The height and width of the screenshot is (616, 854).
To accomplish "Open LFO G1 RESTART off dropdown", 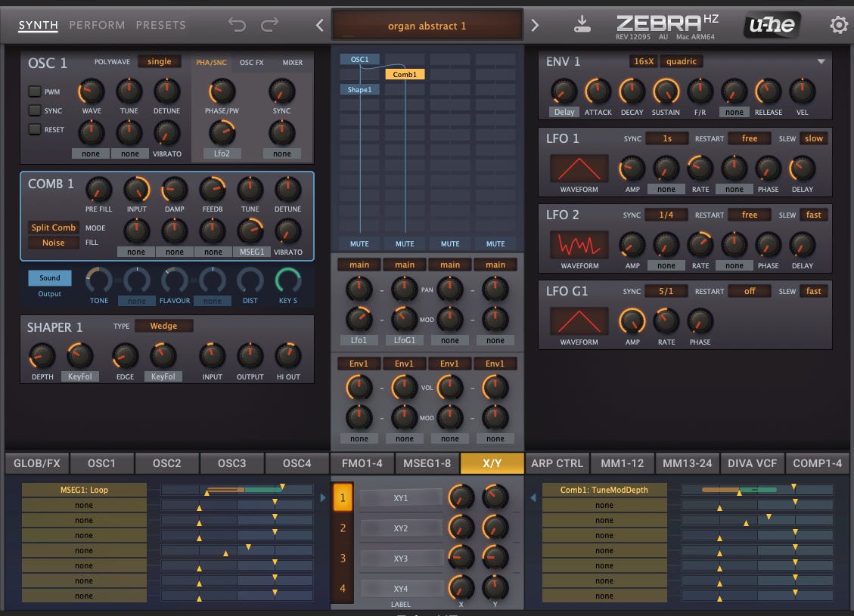I will click(750, 291).
